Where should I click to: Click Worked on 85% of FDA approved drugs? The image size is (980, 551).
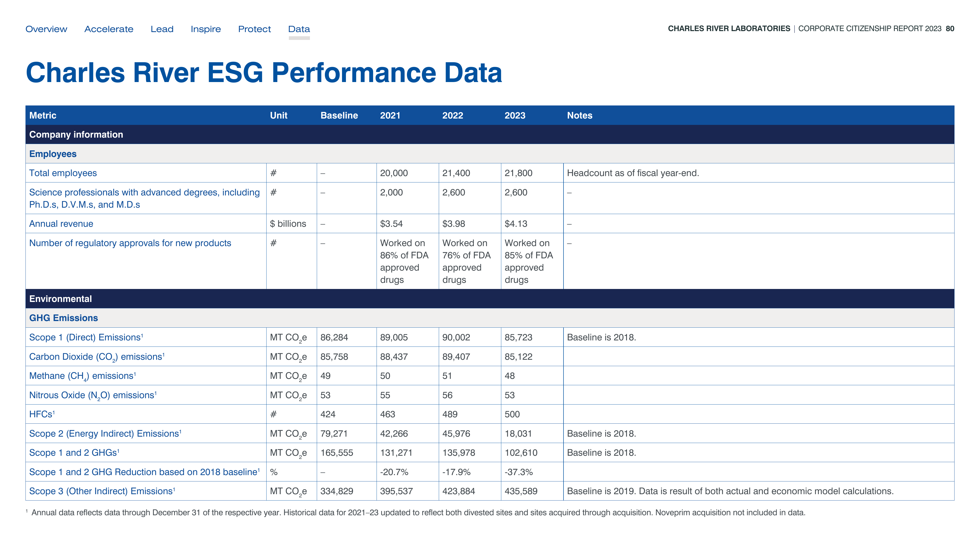[x=529, y=261]
